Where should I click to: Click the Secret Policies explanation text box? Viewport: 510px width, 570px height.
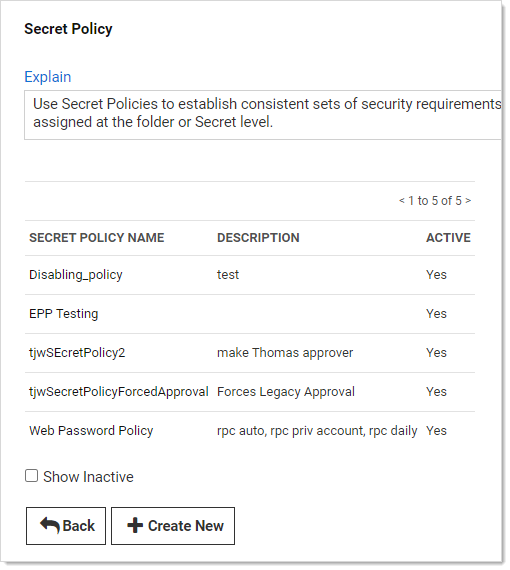(x=263, y=115)
